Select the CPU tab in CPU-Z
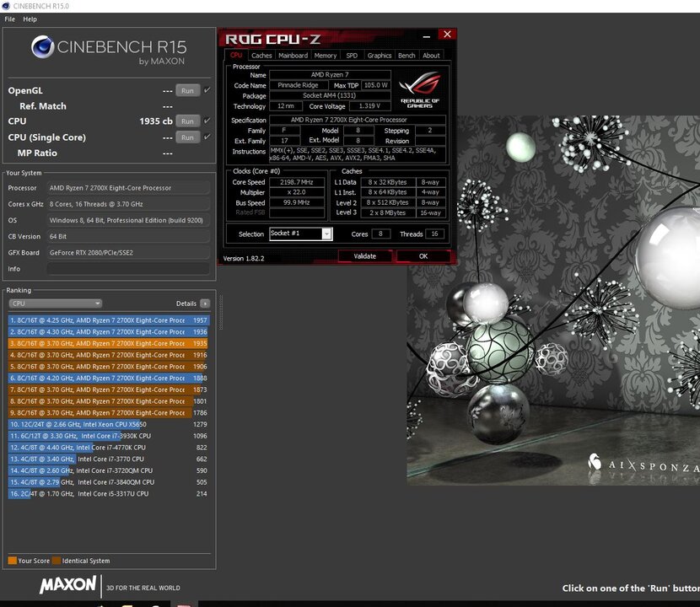Screen dimensions: 700x607 pos(236,55)
